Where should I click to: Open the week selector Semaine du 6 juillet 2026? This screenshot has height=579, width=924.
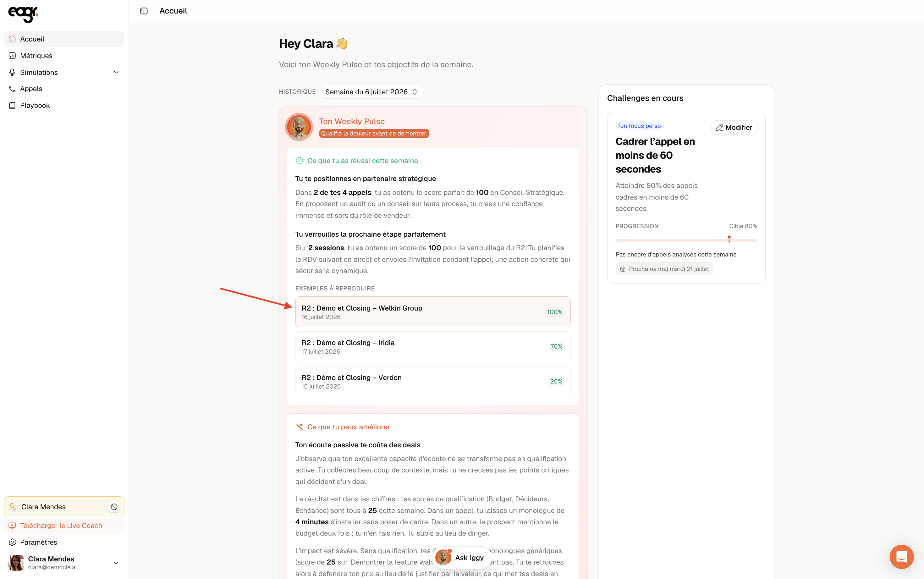[371, 92]
